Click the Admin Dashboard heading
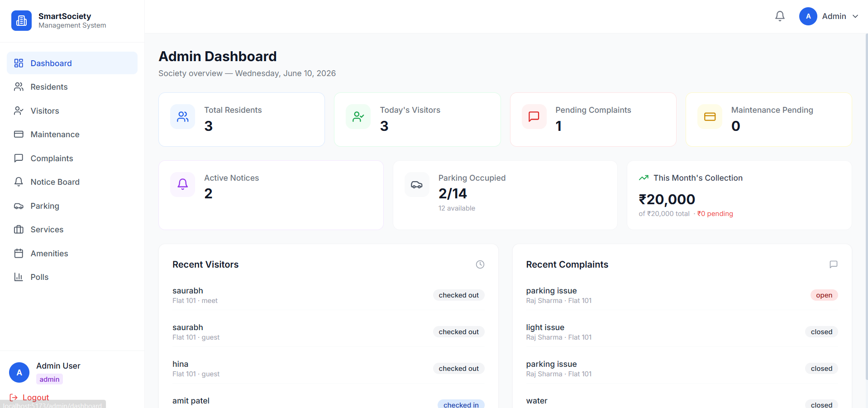Screen dimensions: 868x408 218,56
